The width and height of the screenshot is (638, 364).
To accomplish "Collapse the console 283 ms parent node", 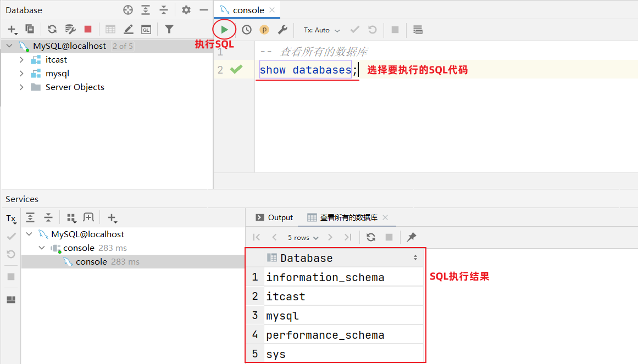I will [x=42, y=248].
